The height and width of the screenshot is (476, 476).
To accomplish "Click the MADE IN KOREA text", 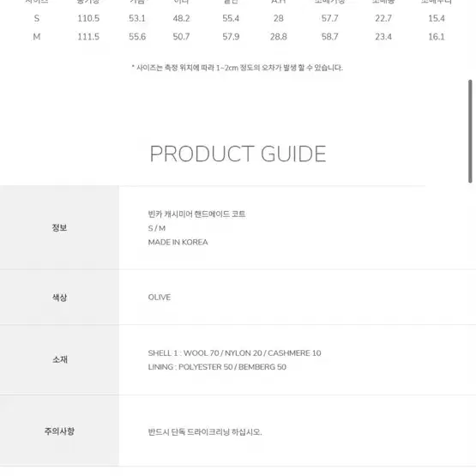I will [178, 242].
